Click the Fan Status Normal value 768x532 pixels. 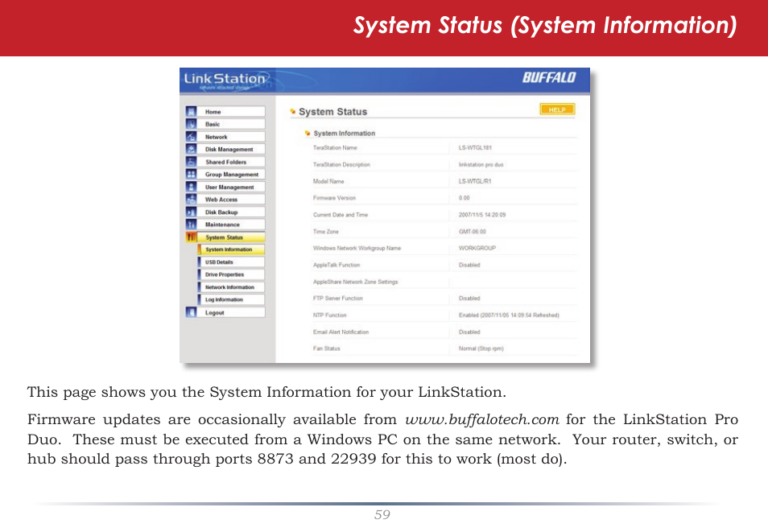[481, 348]
